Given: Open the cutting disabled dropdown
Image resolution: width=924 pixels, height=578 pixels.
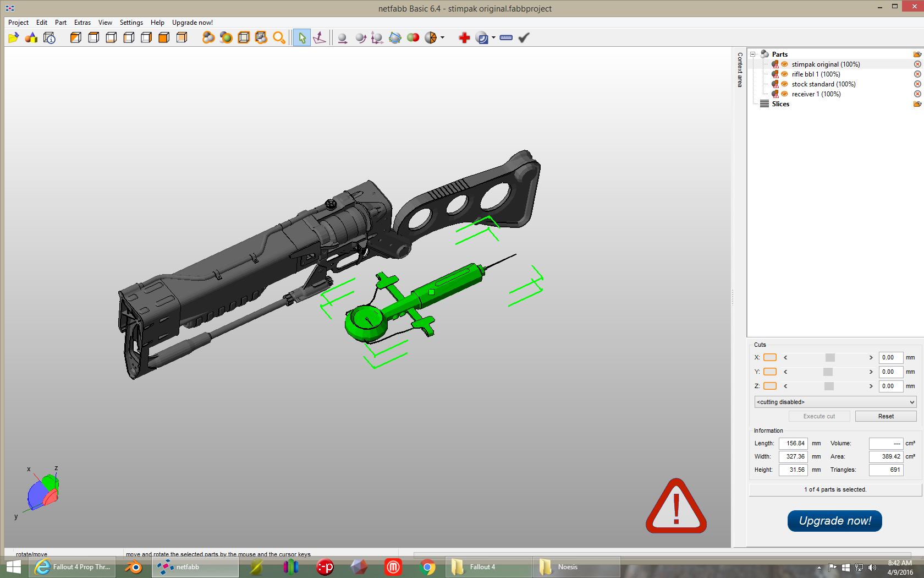Looking at the screenshot, I should pos(835,402).
